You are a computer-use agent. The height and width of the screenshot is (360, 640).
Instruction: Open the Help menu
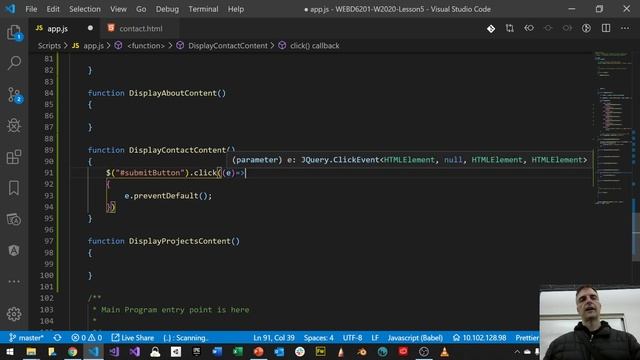(x=236, y=9)
